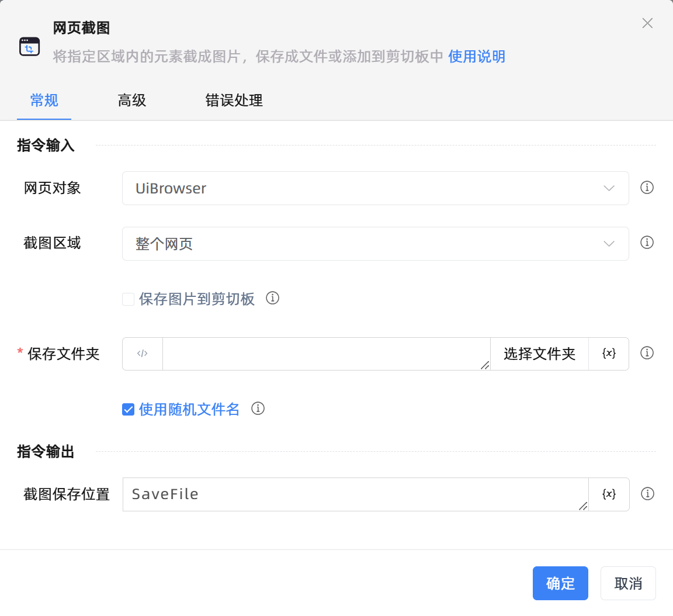The image size is (673, 616).
Task: Switch to the 高级 tab
Action: coord(131,101)
